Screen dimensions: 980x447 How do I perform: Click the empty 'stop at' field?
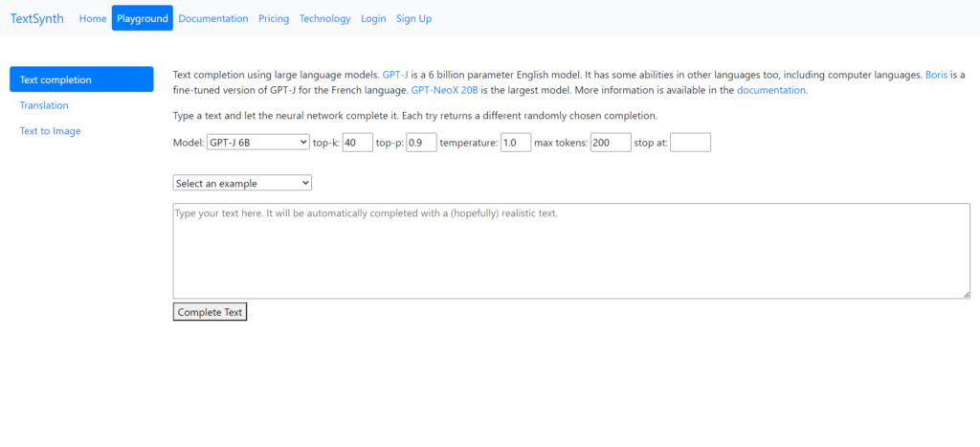click(690, 143)
